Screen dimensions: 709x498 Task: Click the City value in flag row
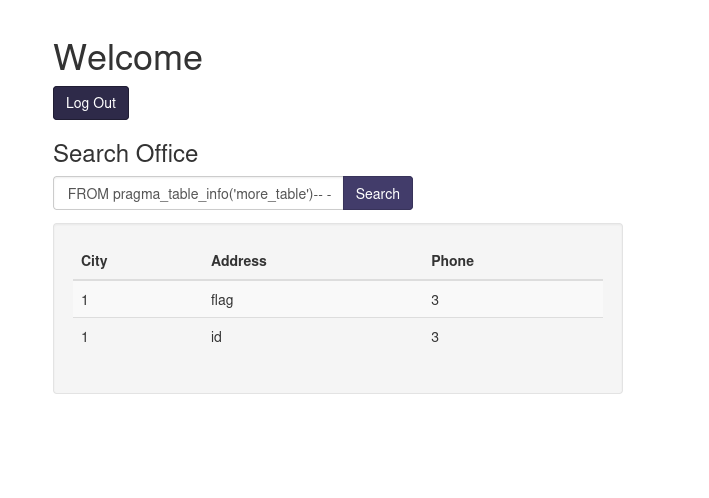(85, 300)
